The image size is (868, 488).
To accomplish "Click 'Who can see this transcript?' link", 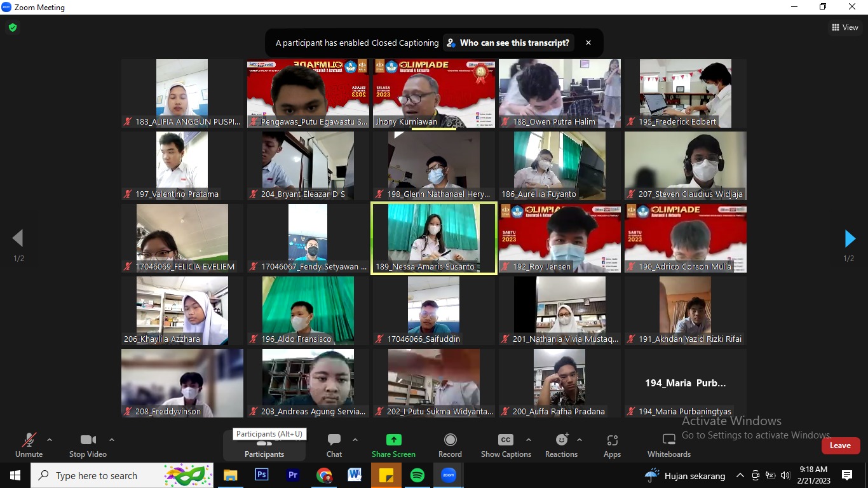I will pos(509,43).
